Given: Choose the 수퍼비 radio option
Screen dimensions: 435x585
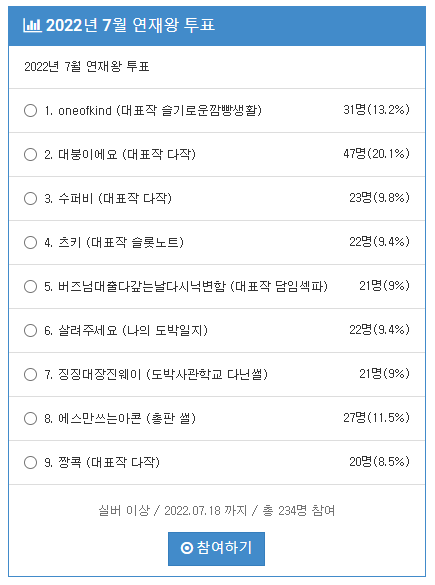Looking at the screenshot, I should [x=31, y=198].
